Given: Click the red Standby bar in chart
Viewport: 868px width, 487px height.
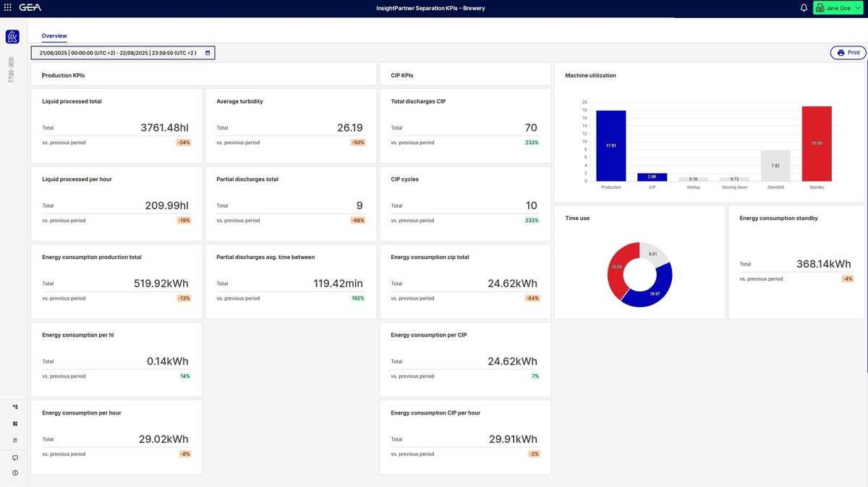Looking at the screenshot, I should [x=816, y=143].
